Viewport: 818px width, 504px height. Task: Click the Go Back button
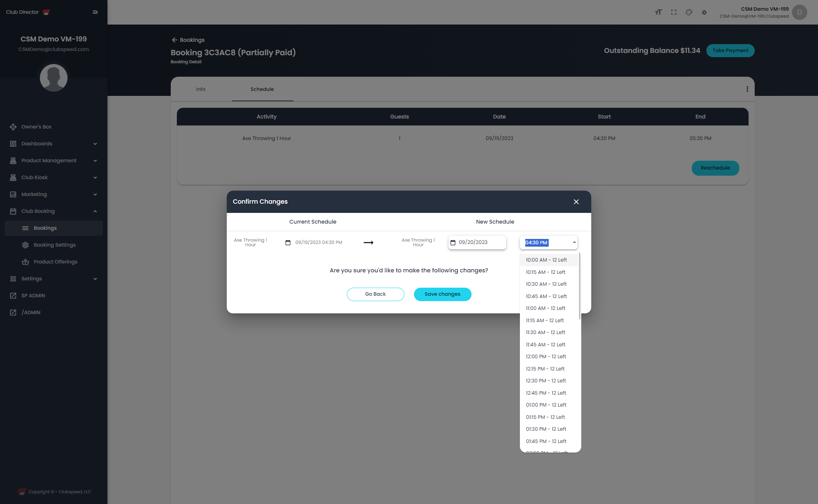[x=375, y=294]
